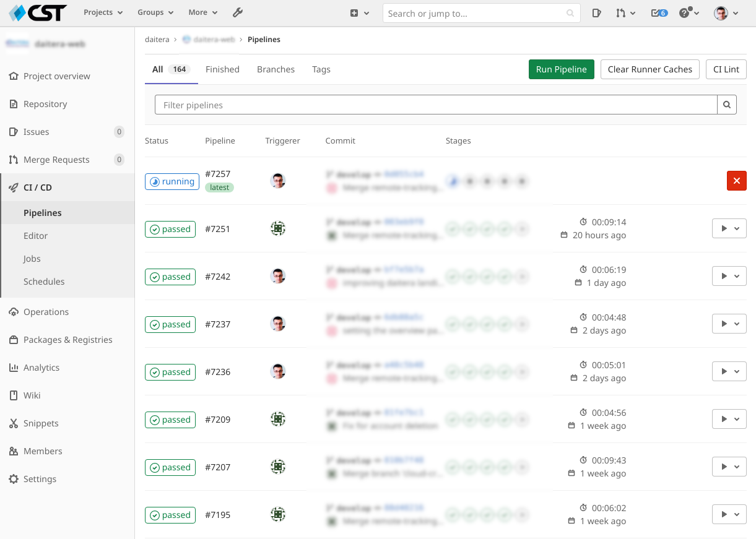Open pipeline #7209 link

click(x=217, y=420)
